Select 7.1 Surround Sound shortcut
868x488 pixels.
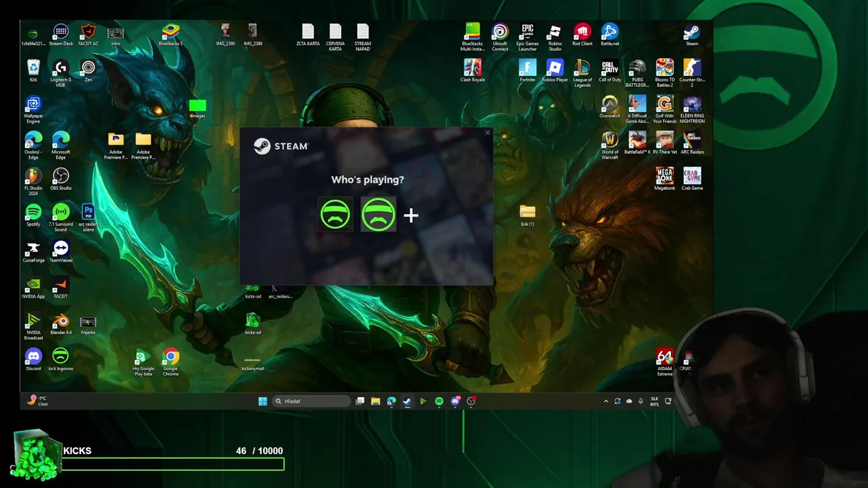click(x=61, y=218)
